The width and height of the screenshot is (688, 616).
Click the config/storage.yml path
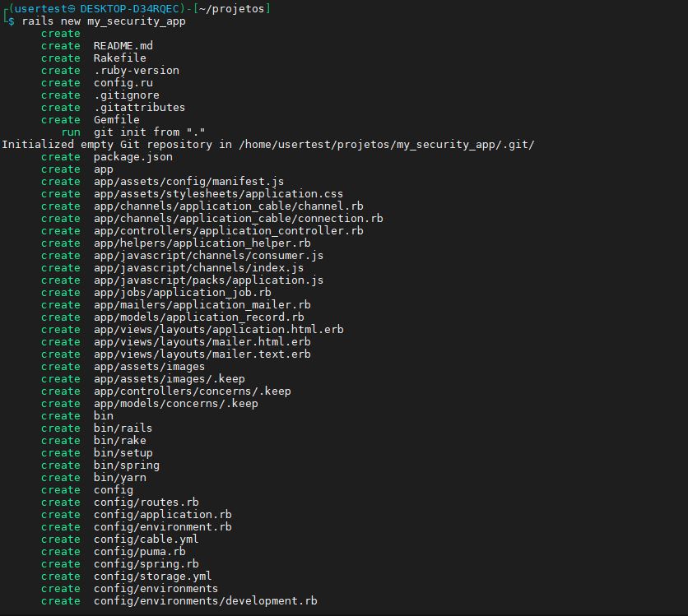[152, 577]
